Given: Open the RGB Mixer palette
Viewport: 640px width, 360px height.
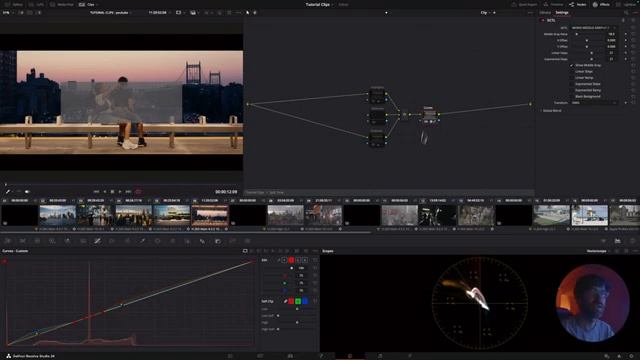Looking at the screenshot, I should click(x=67, y=241).
